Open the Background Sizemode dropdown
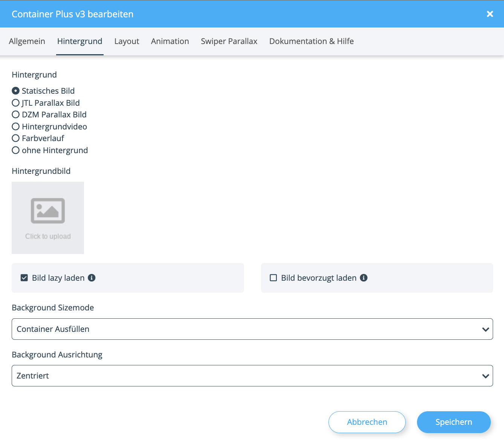 coord(252,329)
